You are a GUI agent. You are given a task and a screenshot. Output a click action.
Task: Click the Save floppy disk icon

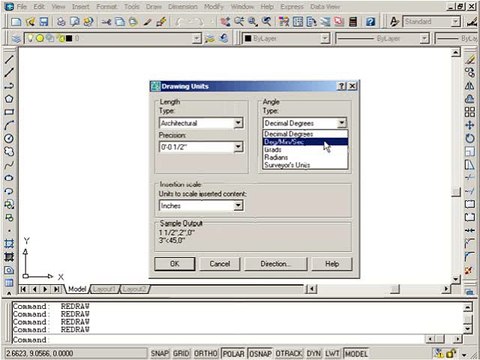pos(44,22)
